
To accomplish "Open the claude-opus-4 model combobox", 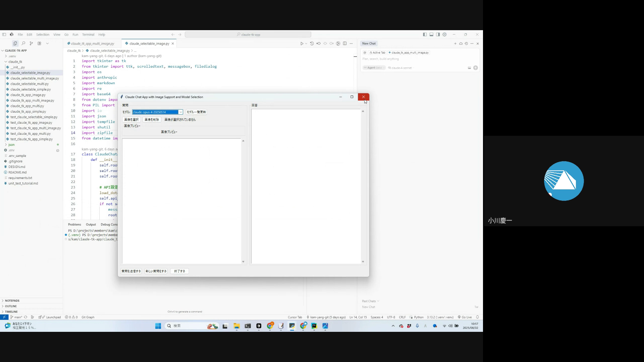I will point(180,112).
